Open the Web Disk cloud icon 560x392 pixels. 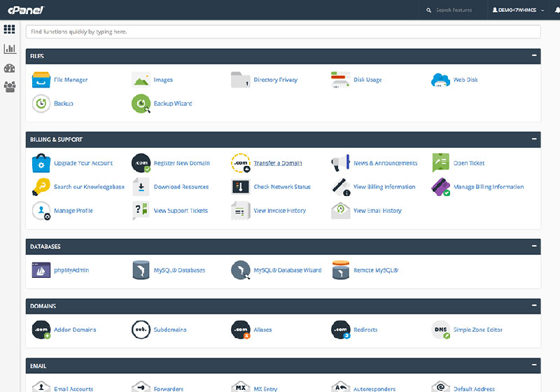coord(440,80)
